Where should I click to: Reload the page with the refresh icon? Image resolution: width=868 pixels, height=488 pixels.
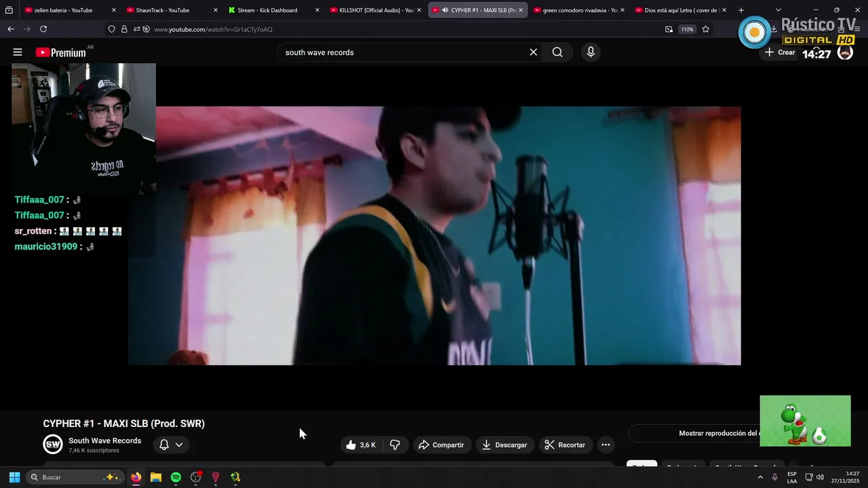(x=43, y=29)
